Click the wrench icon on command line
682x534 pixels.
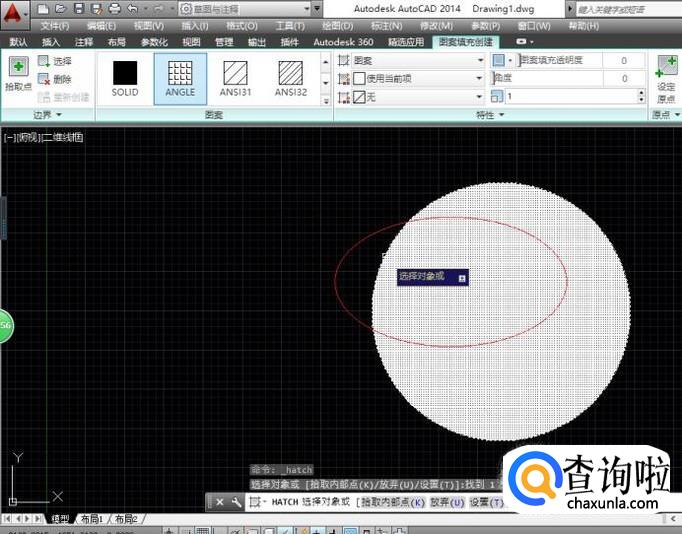pos(235,502)
